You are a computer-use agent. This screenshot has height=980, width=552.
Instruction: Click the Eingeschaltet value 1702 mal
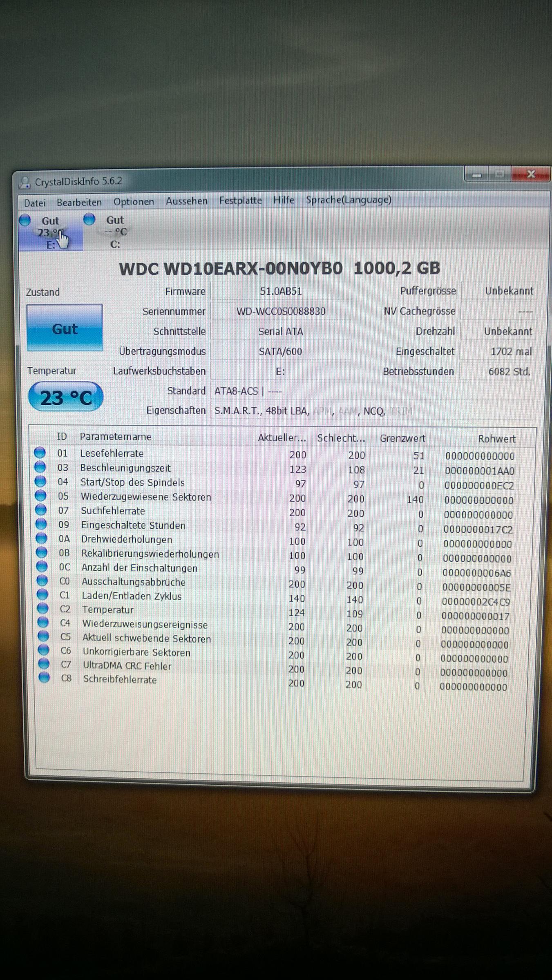coord(498,351)
